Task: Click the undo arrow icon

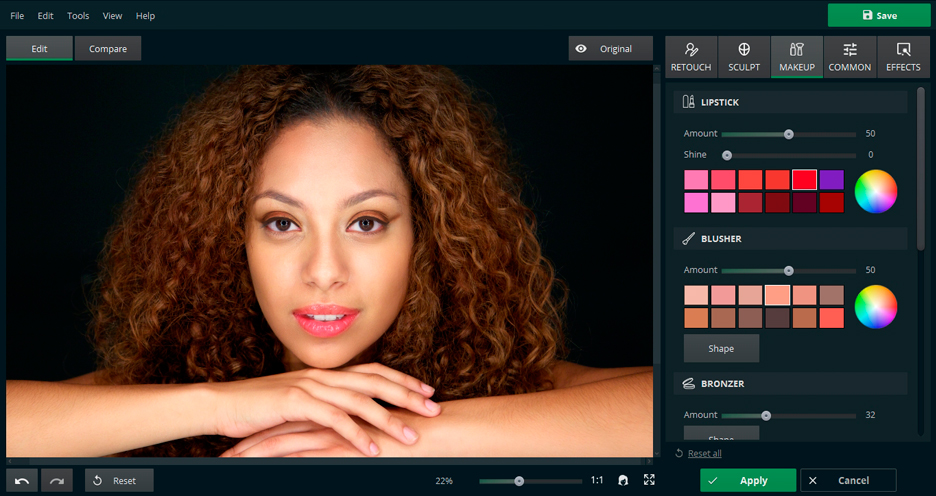Action: coord(22,481)
